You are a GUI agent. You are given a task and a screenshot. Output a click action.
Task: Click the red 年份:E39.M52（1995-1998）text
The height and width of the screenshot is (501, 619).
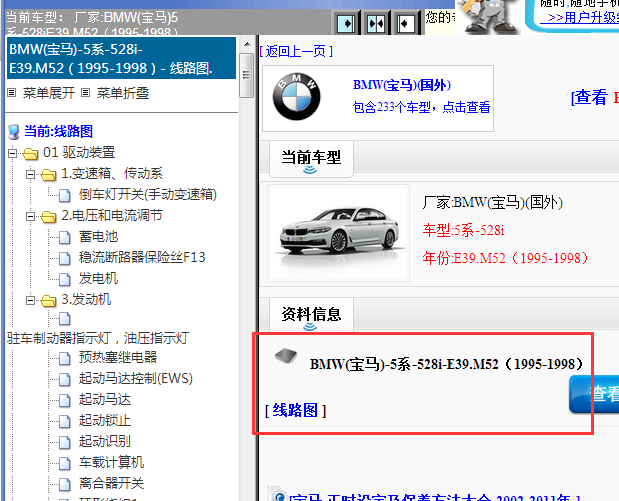click(506, 258)
